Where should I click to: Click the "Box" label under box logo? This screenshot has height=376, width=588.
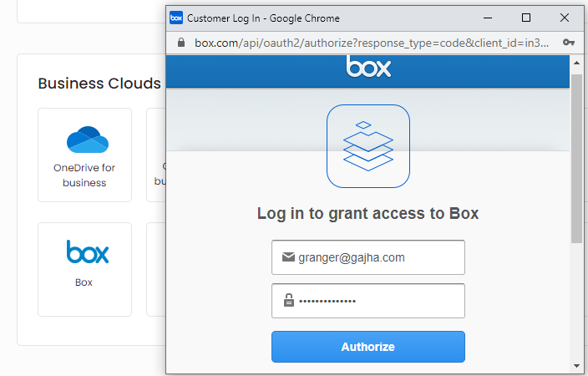[84, 282]
